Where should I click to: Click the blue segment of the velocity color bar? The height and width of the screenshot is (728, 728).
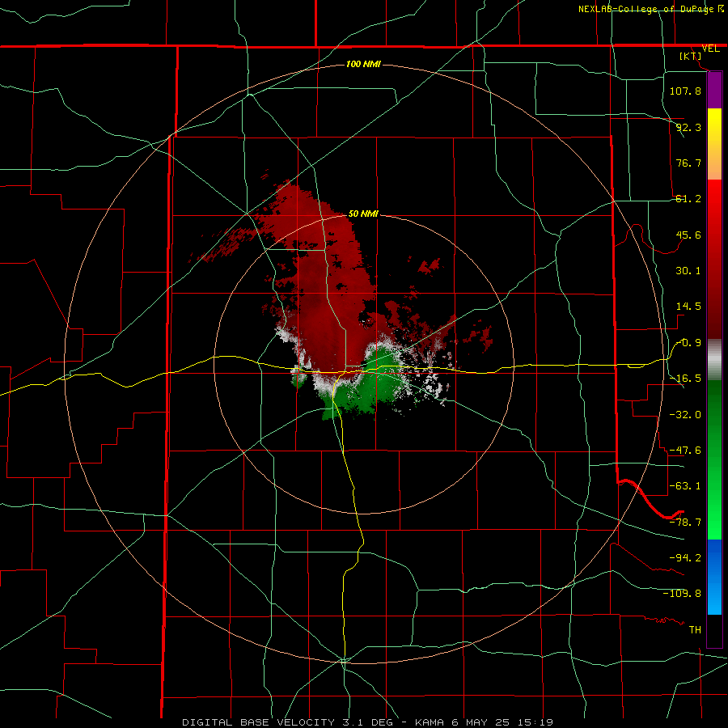(714, 577)
